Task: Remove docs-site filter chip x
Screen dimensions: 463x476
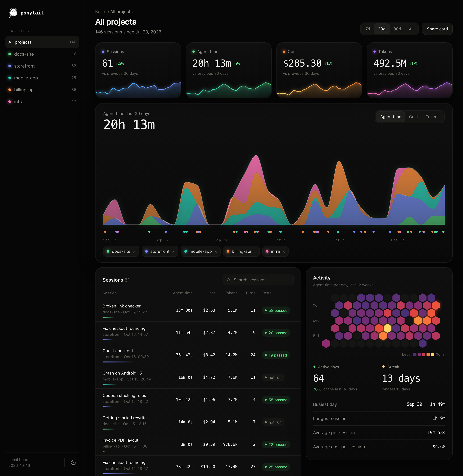Action: 134,252
